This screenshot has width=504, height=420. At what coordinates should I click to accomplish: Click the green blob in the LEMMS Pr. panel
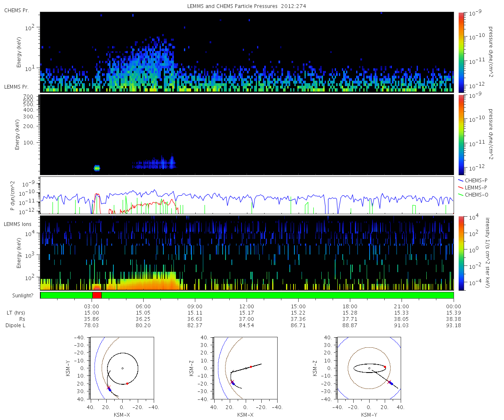click(x=97, y=168)
